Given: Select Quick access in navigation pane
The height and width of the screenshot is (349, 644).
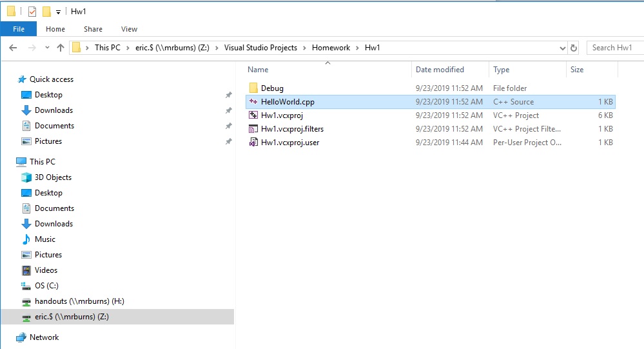Looking at the screenshot, I should 52,79.
